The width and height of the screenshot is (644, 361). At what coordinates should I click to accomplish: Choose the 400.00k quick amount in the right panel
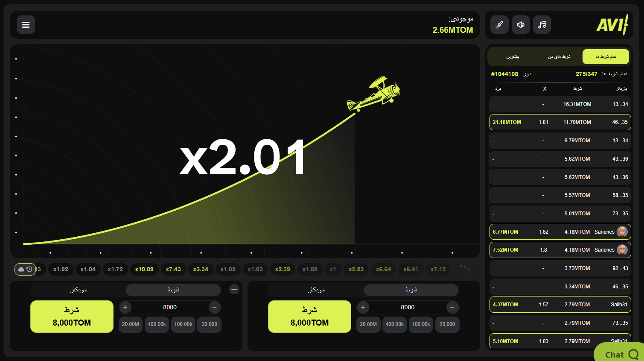[x=395, y=324]
